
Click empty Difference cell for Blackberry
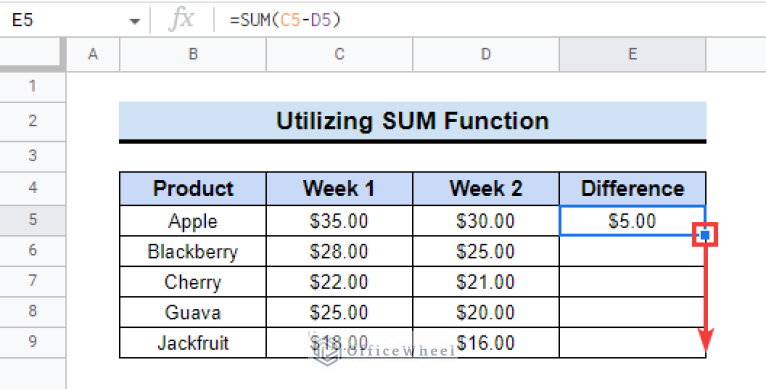pyautogui.click(x=633, y=251)
